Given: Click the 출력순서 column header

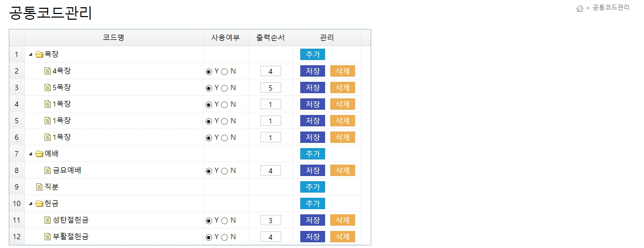Looking at the screenshot, I should 270,38.
